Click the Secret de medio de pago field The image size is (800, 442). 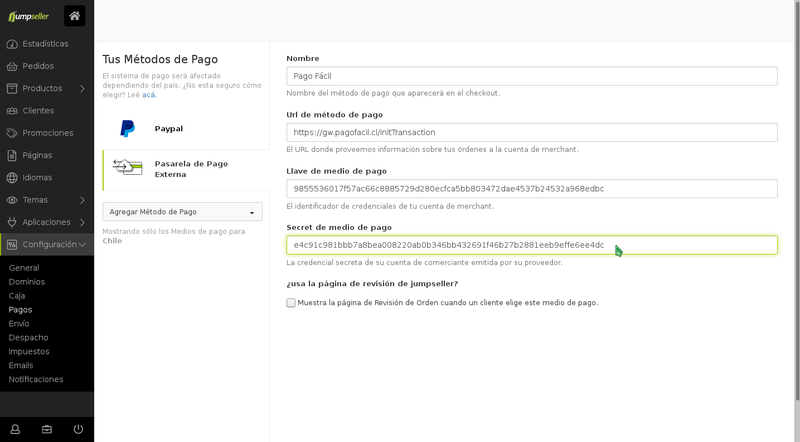tap(532, 245)
